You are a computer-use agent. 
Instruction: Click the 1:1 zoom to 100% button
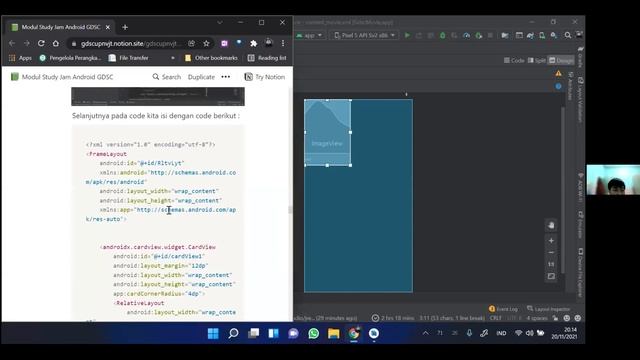click(x=551, y=264)
